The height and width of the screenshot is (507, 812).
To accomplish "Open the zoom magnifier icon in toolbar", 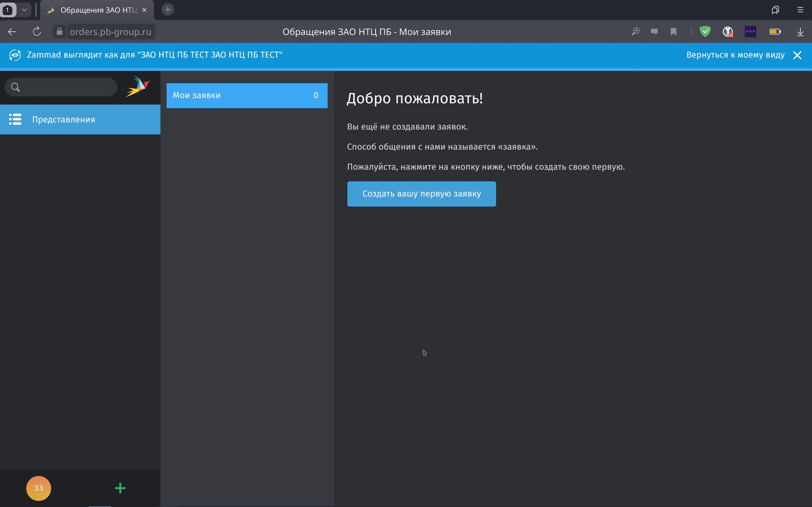I will (636, 32).
